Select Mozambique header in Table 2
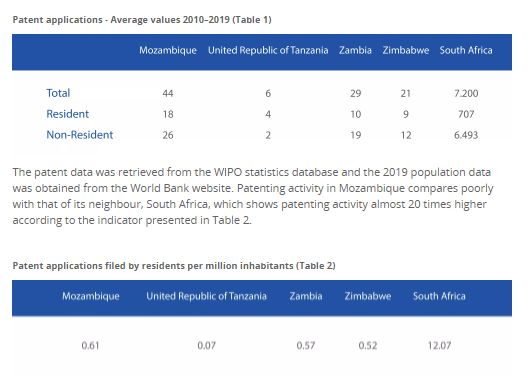This screenshot has width=531, height=378. coord(91,296)
